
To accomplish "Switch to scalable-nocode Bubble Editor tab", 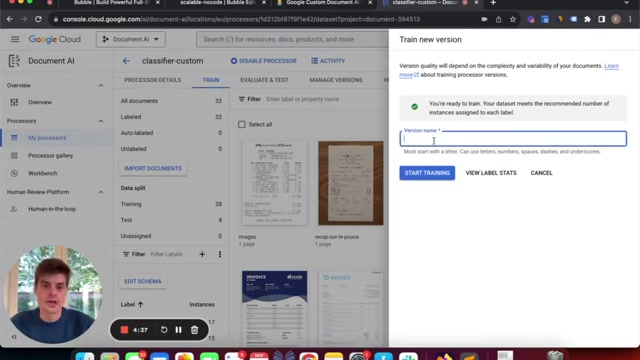I will point(217,3).
